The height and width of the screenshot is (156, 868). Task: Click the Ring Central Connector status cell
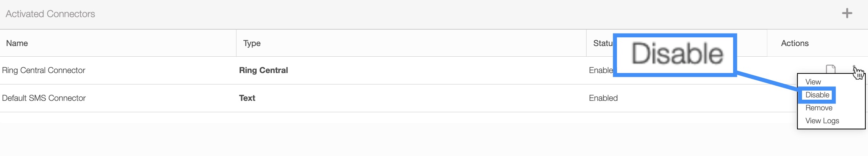click(x=601, y=70)
